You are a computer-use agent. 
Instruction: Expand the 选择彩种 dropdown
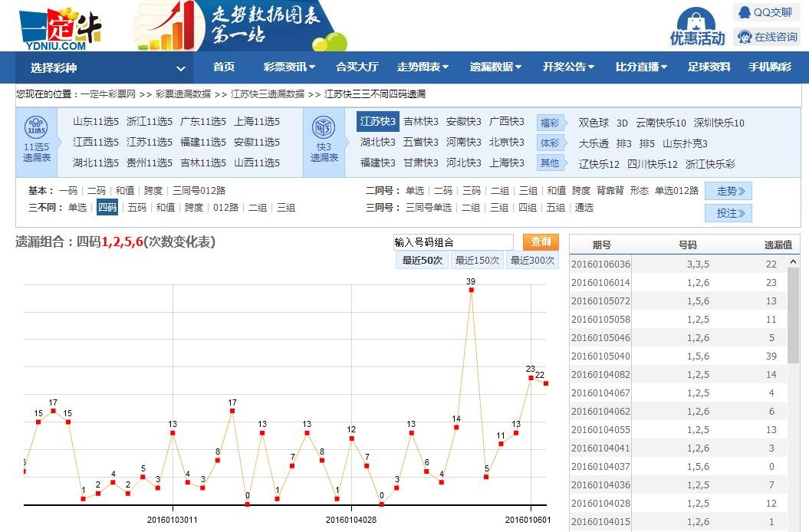(x=105, y=67)
